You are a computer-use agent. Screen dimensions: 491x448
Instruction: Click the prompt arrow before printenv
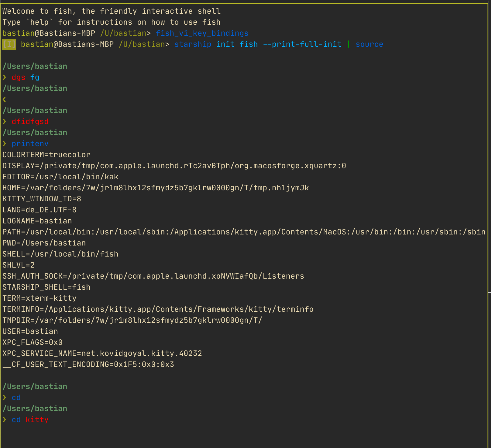4,144
